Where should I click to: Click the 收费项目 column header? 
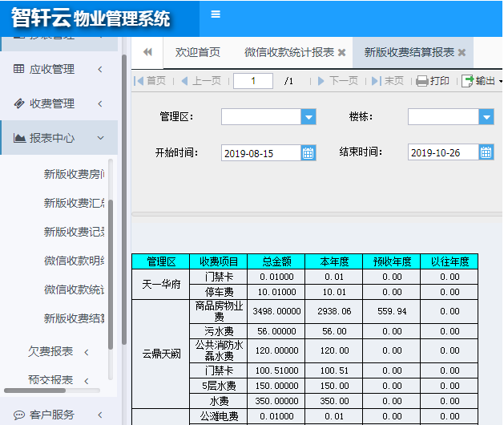(x=219, y=261)
